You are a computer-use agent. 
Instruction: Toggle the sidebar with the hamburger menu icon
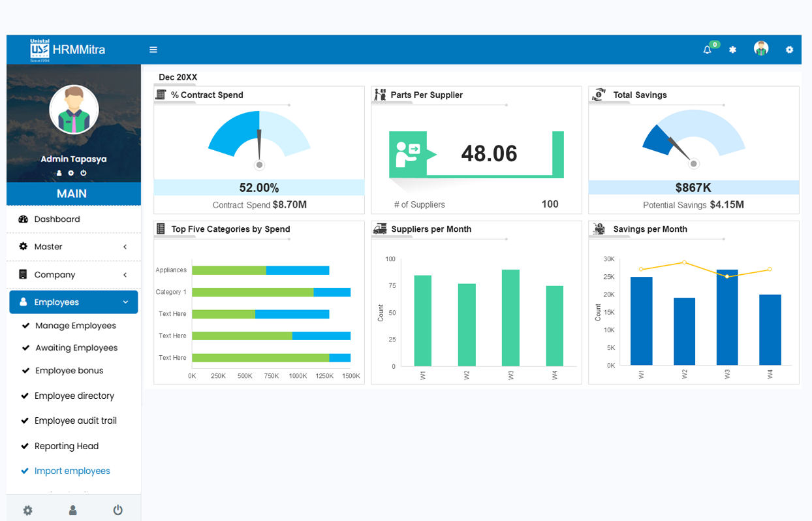pos(153,50)
